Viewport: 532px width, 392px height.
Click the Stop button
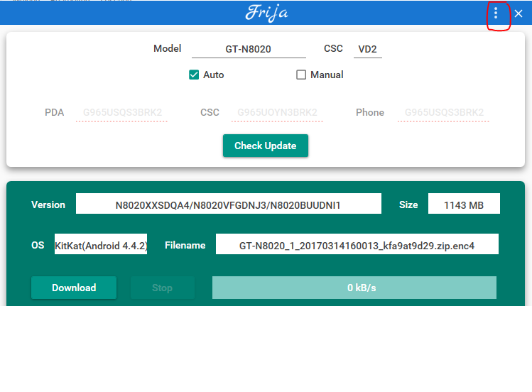(x=162, y=288)
